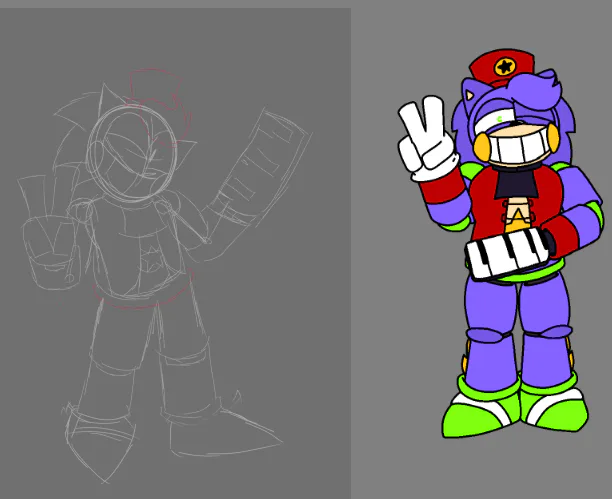Click the red star hat on colored character

[x=503, y=67]
